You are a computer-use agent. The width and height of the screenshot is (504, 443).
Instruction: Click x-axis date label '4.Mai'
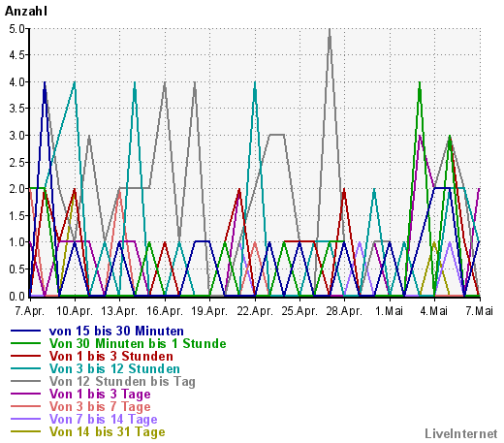[x=434, y=311]
